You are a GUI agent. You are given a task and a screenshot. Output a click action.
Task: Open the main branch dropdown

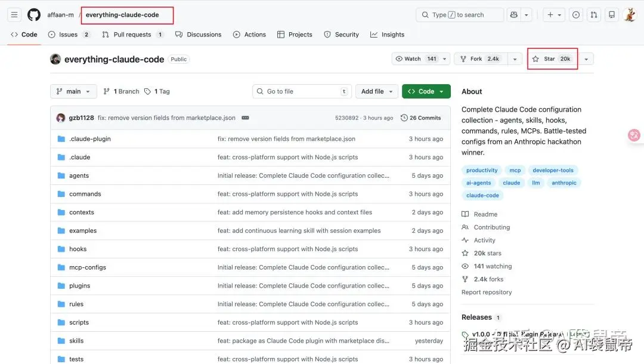73,91
